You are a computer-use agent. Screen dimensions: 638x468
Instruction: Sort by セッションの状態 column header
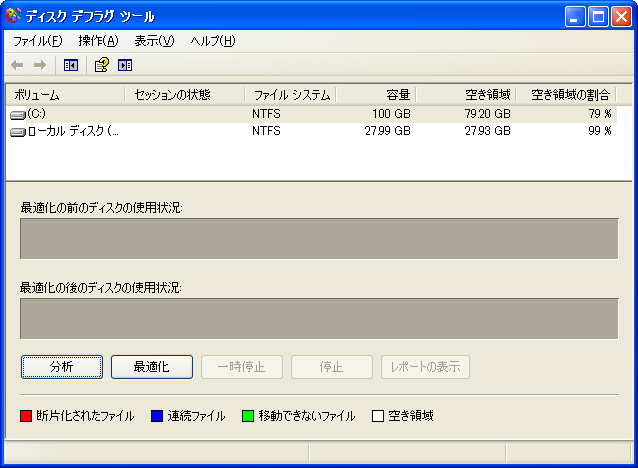[185, 95]
